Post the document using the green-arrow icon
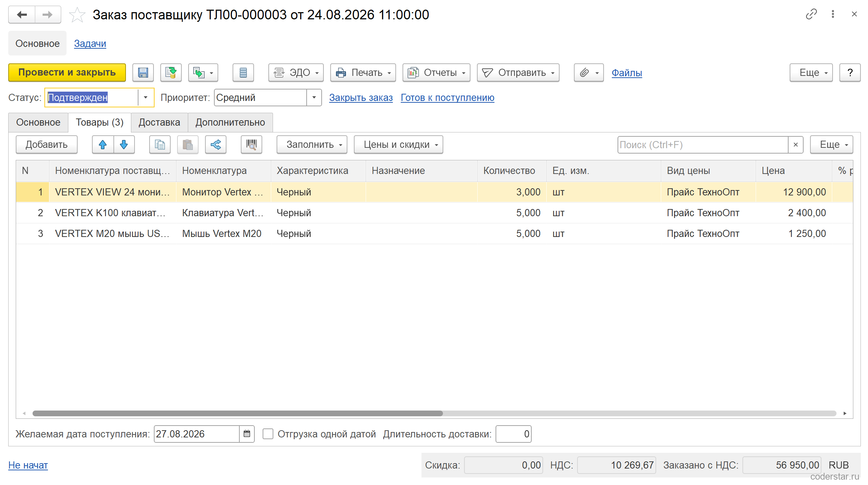 (x=171, y=73)
